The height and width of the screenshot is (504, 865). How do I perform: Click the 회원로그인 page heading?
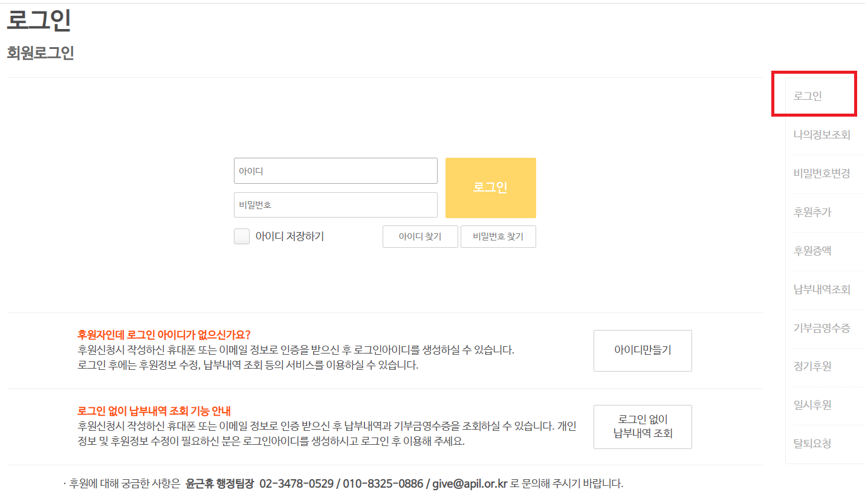(x=40, y=53)
